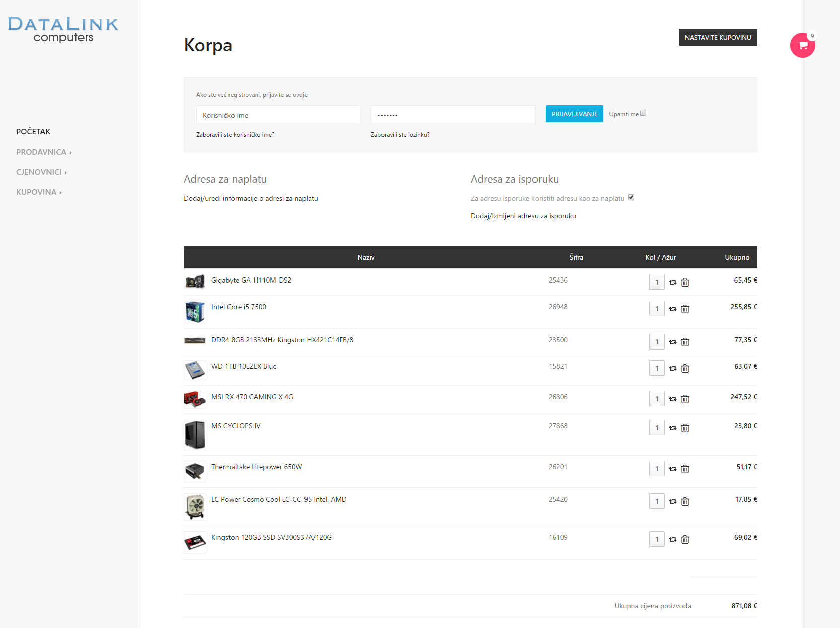
Task: Click the PRIJAVLJIVANJE login button
Action: (x=574, y=114)
